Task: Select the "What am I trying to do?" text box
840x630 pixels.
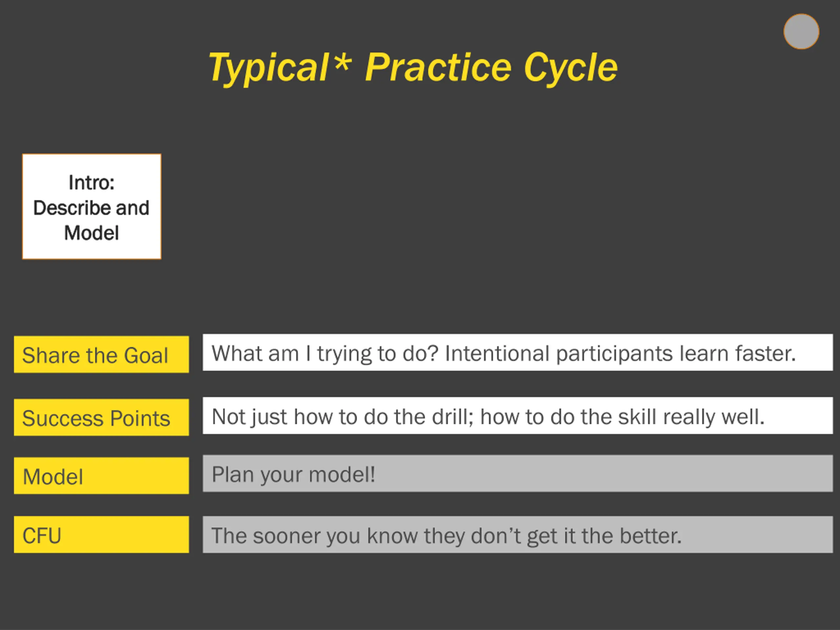Action: [x=518, y=352]
